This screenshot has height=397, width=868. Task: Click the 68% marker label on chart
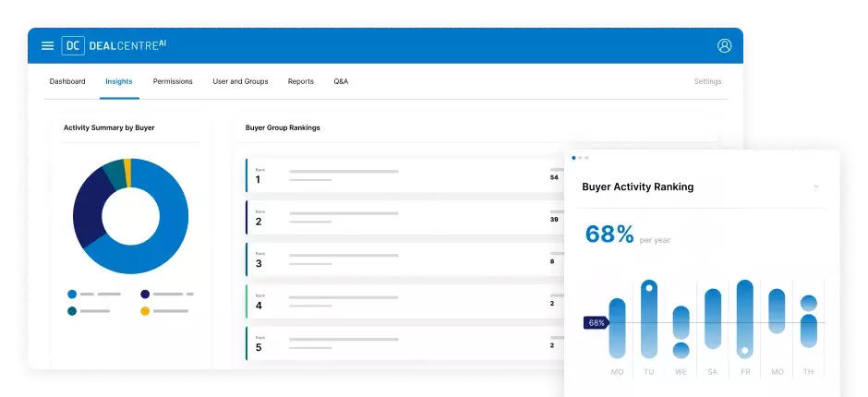(x=596, y=323)
